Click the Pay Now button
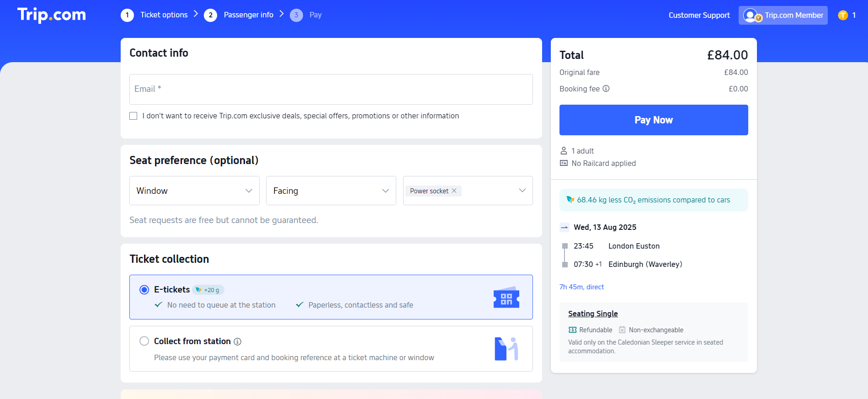 [654, 120]
